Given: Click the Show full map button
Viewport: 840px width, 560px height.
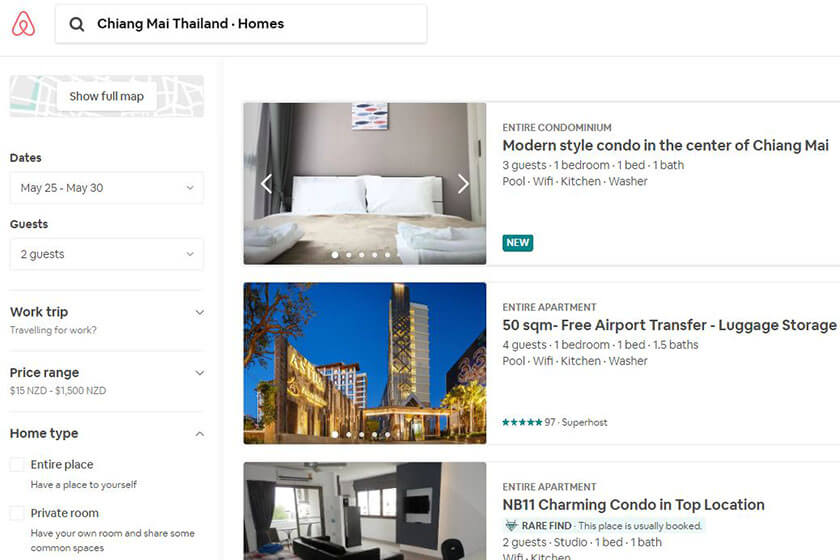Looking at the screenshot, I should 107,96.
